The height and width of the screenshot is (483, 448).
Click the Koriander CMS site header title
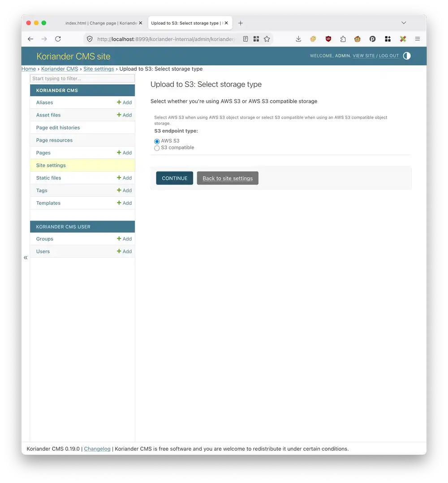tap(73, 56)
